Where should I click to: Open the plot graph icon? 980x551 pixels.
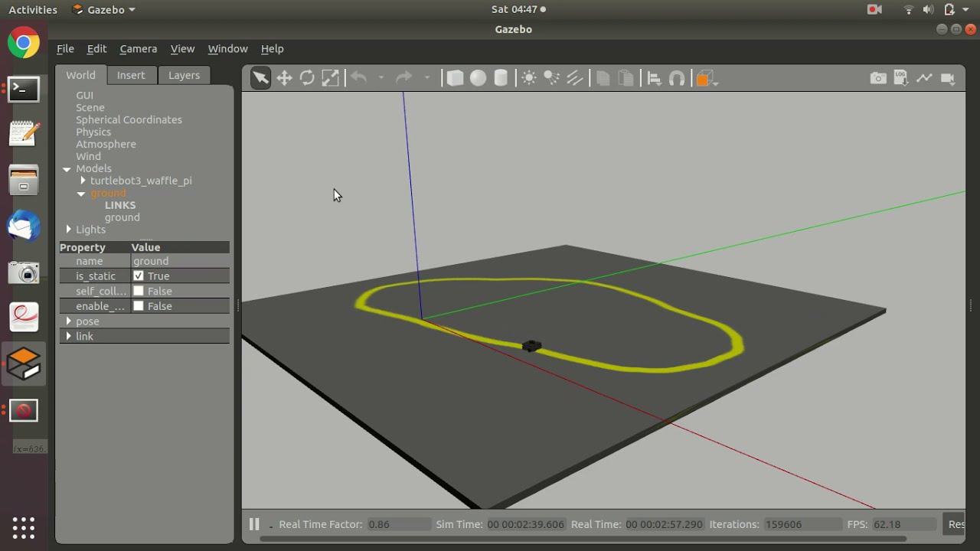(924, 78)
